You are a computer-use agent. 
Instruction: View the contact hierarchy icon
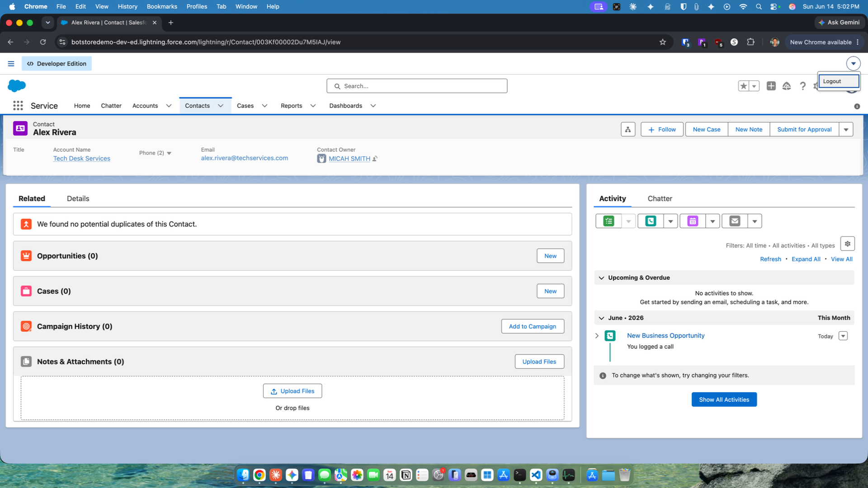pyautogui.click(x=628, y=129)
